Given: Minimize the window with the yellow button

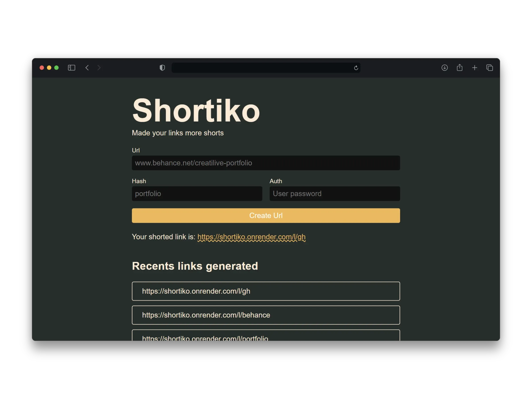Looking at the screenshot, I should point(49,68).
